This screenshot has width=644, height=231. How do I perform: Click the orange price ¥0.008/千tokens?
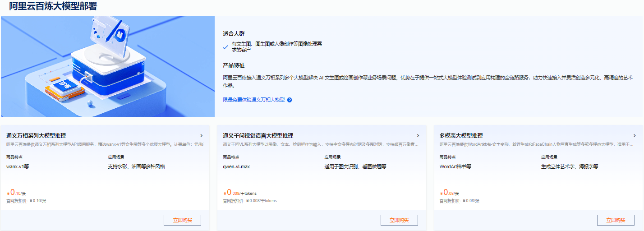coord(239,192)
